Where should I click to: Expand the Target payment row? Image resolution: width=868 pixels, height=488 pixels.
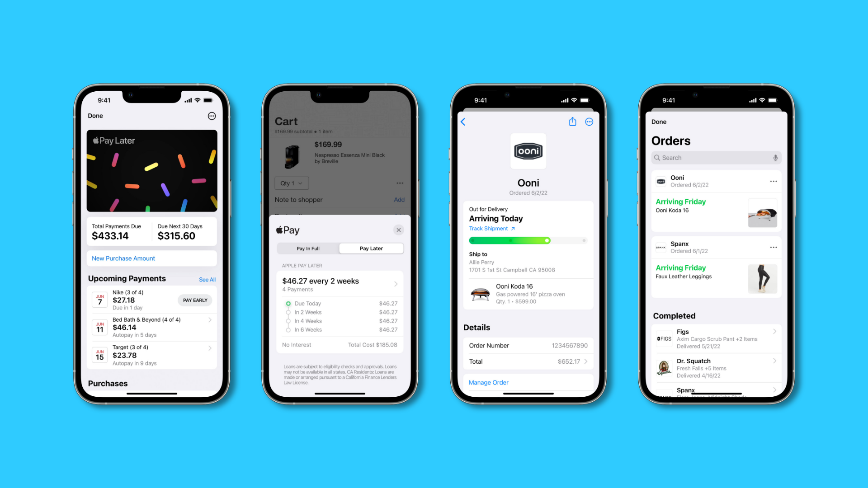(210, 355)
